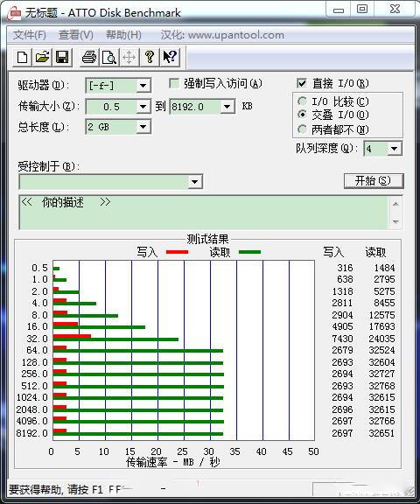Select the I/O 比较 radio button

[x=302, y=101]
